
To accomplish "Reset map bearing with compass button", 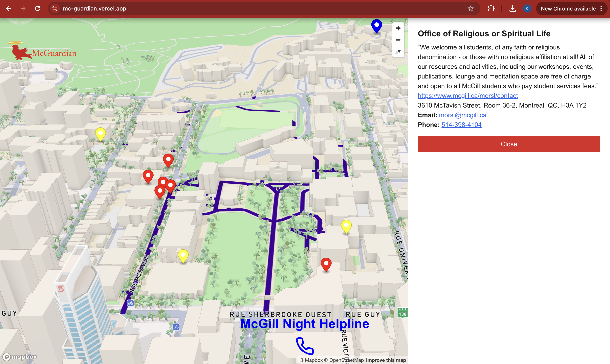I will tap(398, 51).
